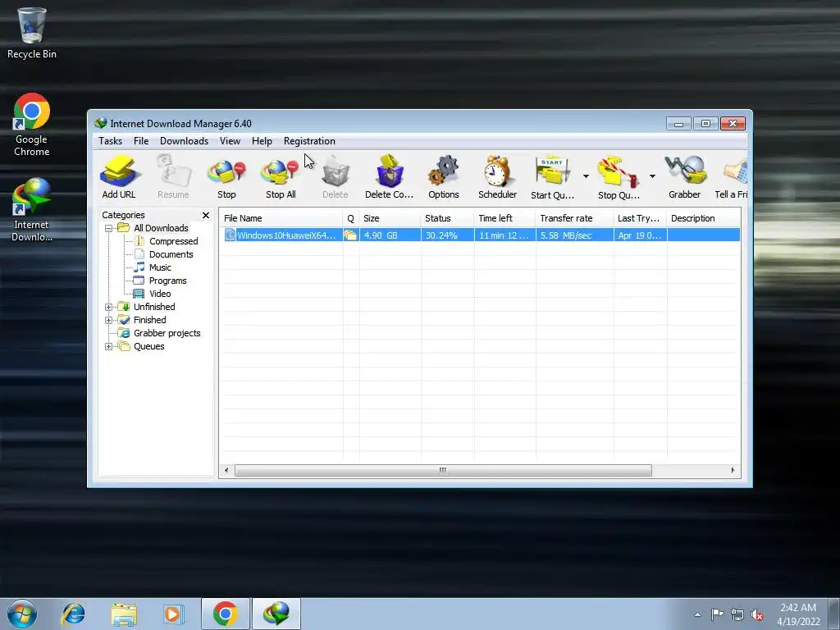Select the Documents category
840x630 pixels.
click(171, 254)
